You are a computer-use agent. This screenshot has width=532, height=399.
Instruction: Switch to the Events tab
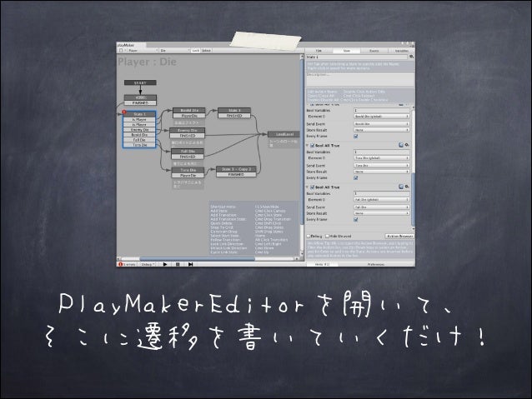[x=374, y=51]
